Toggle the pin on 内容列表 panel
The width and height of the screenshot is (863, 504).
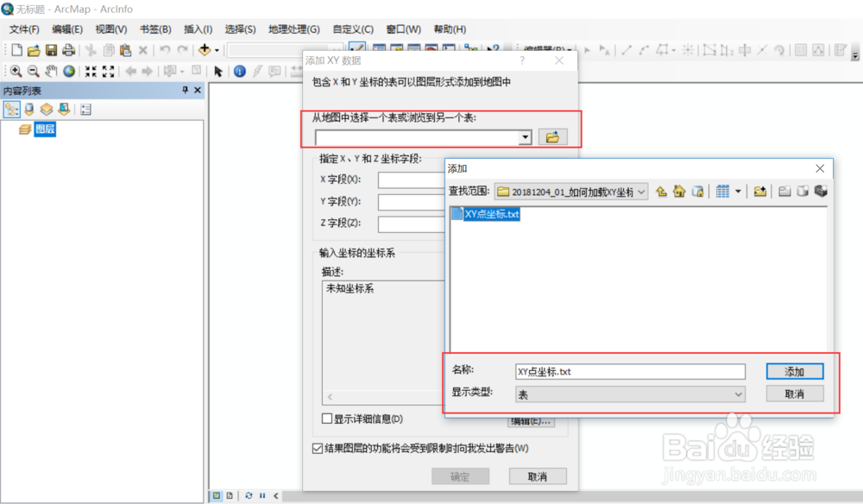pos(184,90)
